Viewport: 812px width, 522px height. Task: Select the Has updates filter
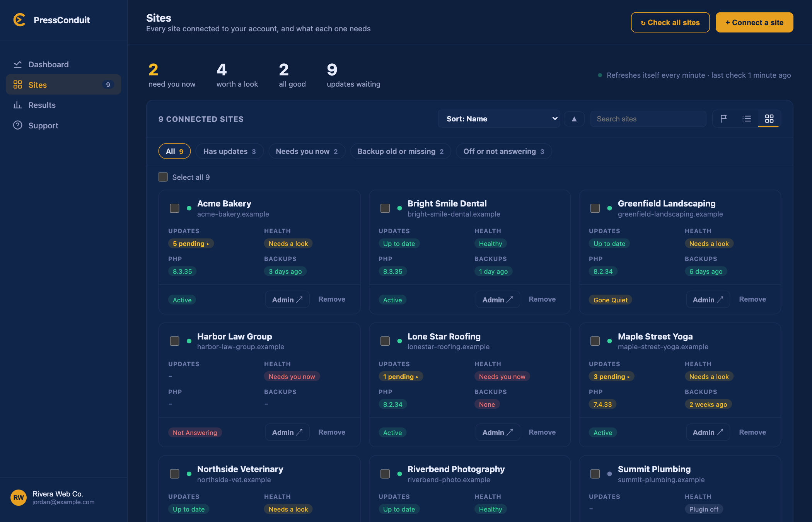click(229, 151)
